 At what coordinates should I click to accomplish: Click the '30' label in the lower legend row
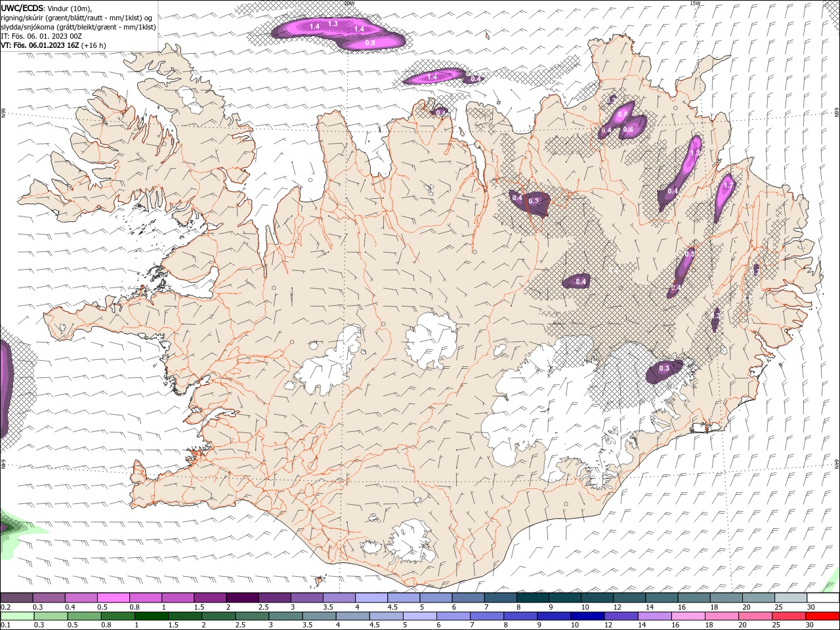click(x=811, y=625)
